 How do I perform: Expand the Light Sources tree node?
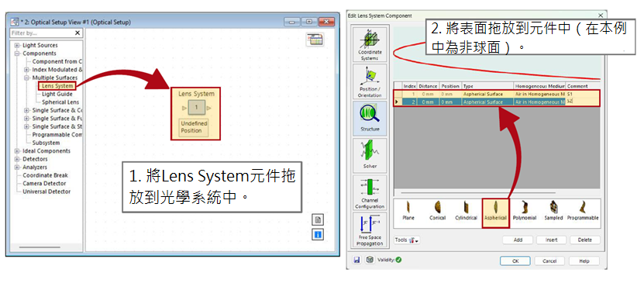17,45
